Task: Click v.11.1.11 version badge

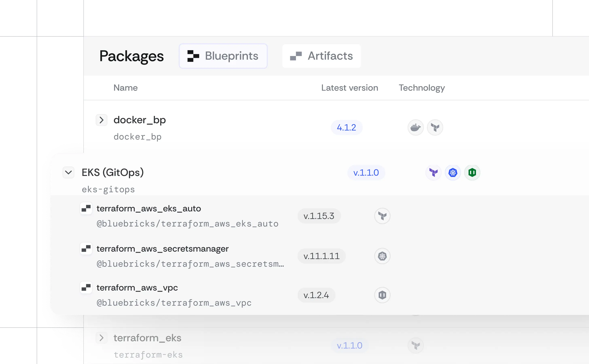Action: 321,256
